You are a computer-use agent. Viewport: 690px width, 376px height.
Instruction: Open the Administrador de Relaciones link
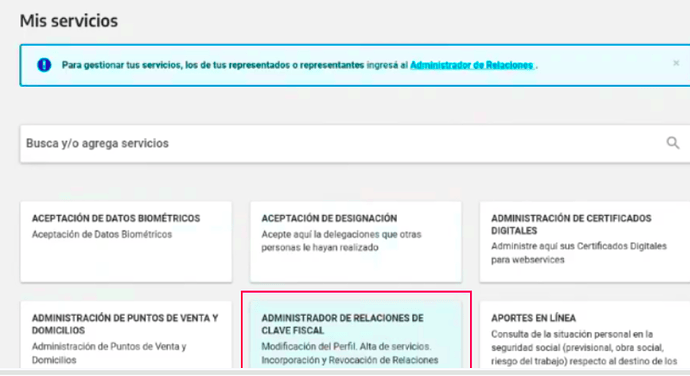click(472, 65)
